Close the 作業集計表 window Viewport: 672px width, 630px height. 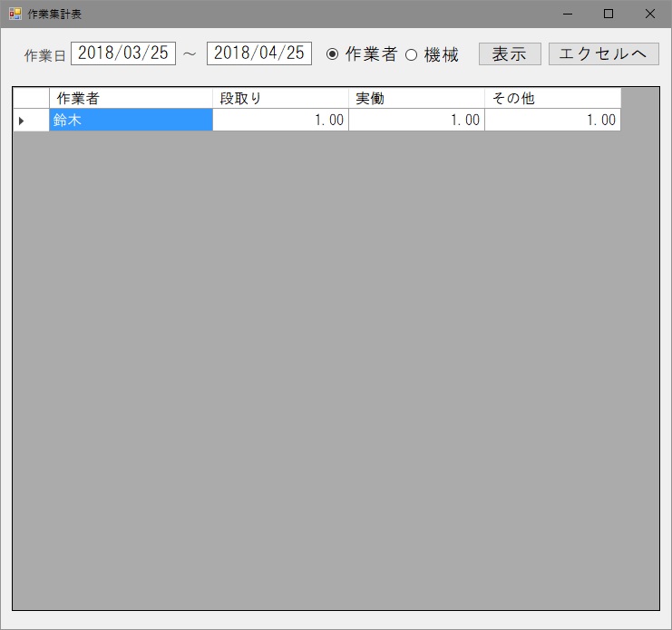click(649, 15)
